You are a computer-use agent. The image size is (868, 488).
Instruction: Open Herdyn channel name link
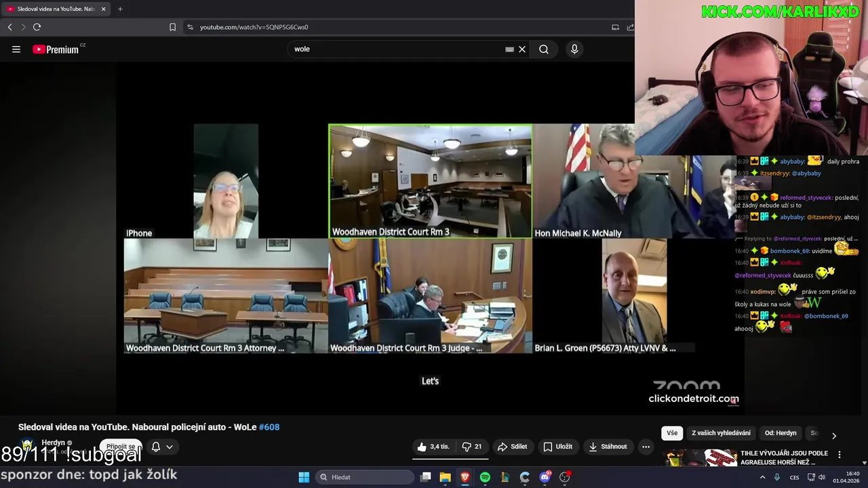point(54,443)
